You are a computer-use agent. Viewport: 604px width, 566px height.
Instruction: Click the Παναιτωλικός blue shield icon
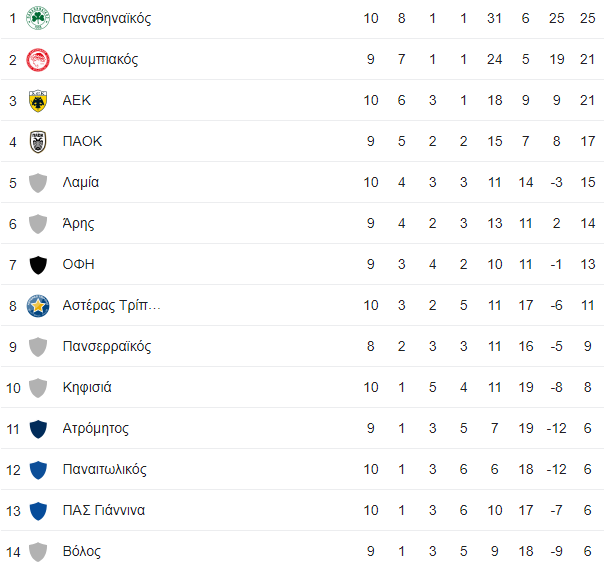click(38, 470)
